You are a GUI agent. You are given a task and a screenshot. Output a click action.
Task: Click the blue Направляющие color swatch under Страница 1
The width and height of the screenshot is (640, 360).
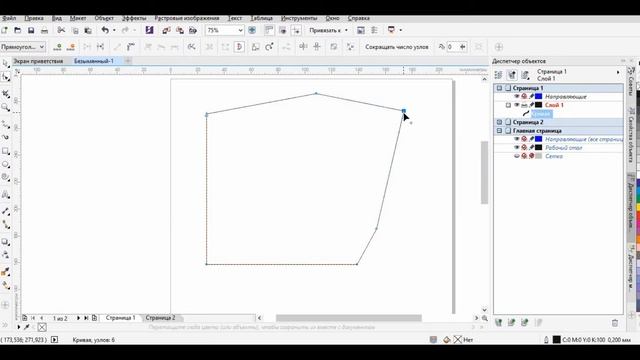[x=538, y=96]
